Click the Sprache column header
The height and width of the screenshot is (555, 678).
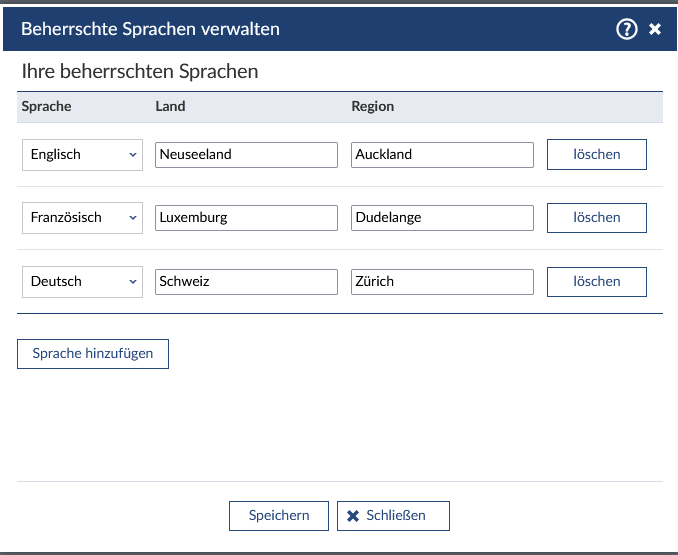[x=46, y=106]
